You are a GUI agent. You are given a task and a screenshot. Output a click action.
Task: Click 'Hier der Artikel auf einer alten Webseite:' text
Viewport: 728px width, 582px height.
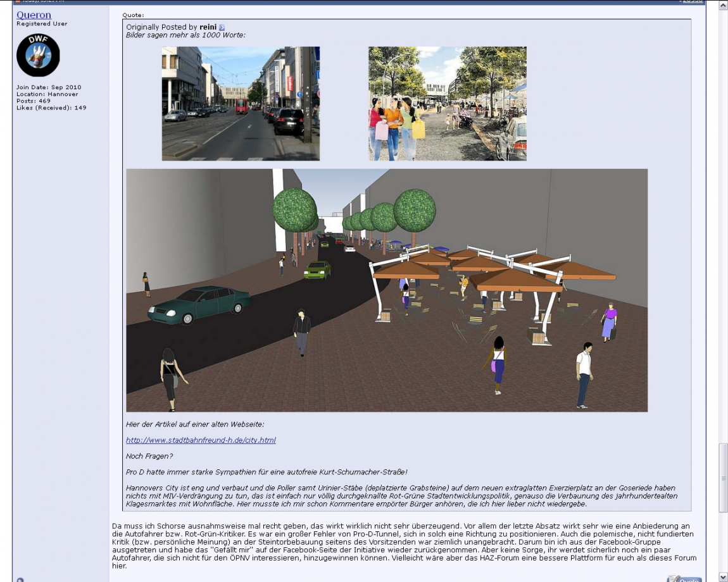coord(195,424)
